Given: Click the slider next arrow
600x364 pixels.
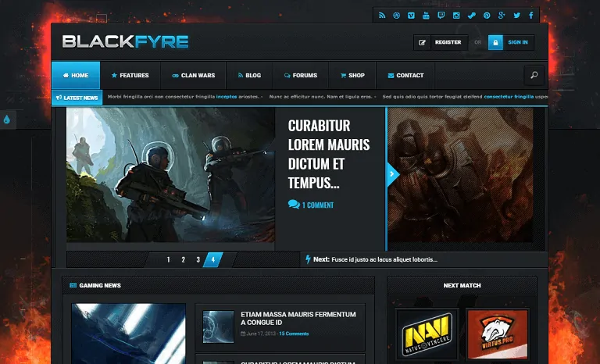Looking at the screenshot, I should click(392, 173).
